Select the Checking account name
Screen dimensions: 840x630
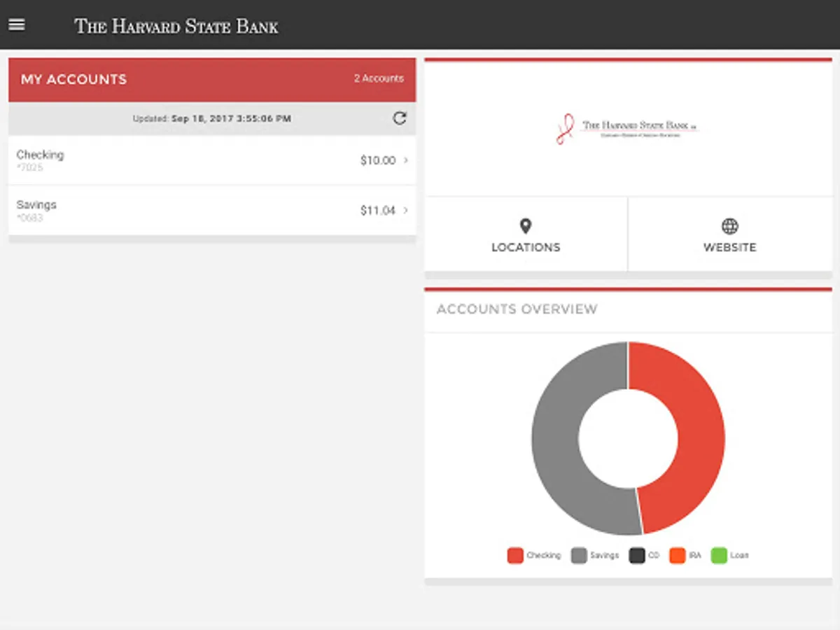coord(40,155)
